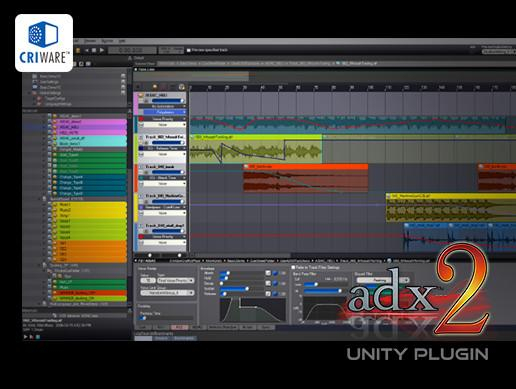Viewport: 516px width, 389px height.
Task: Click the Sustain slider in the Envelope section
Action: click(x=242, y=289)
